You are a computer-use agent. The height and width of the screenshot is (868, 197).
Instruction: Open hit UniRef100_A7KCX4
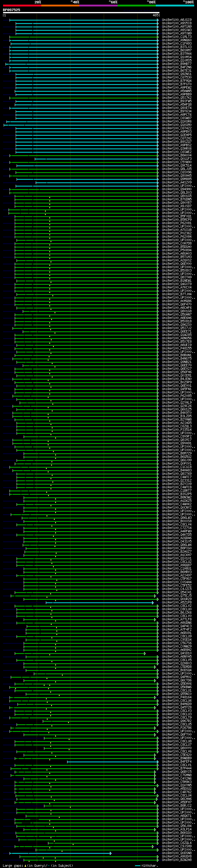tap(177, 287)
